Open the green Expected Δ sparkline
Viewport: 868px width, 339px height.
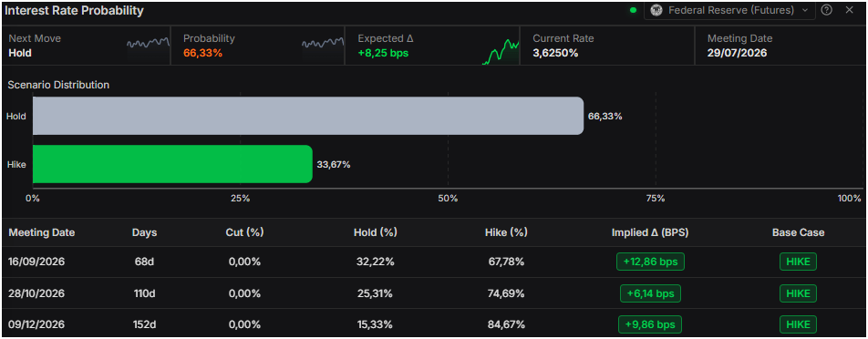(x=501, y=52)
